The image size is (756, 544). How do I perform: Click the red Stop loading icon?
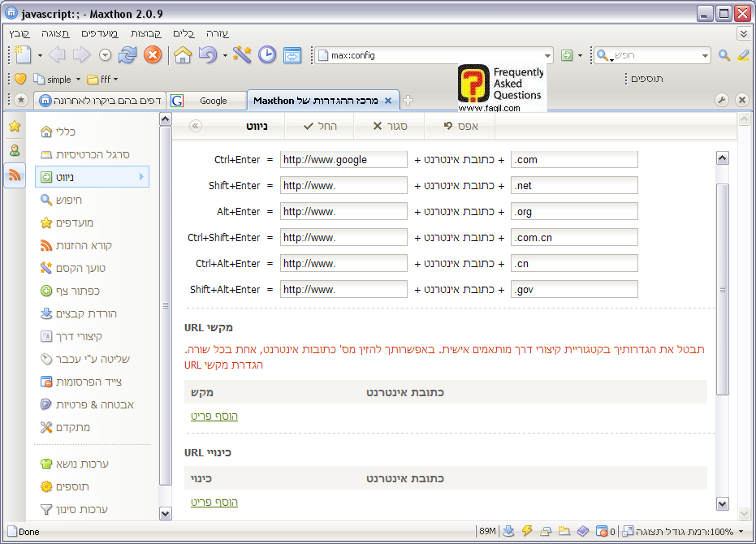(152, 55)
